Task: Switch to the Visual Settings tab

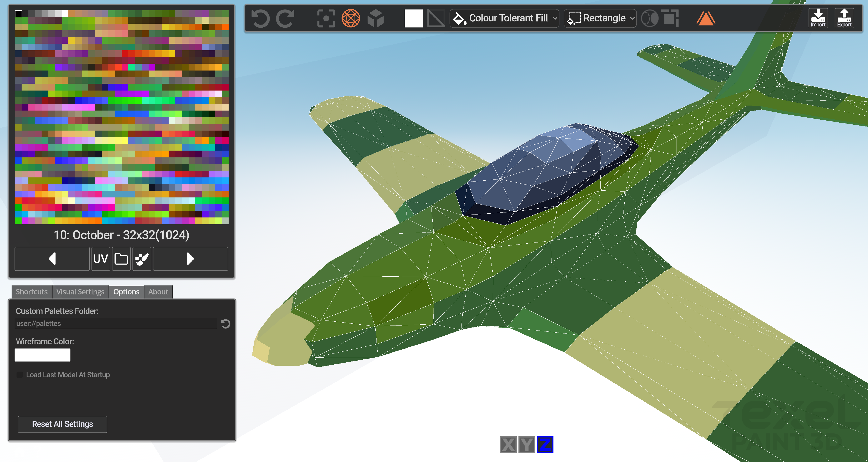Action: coord(80,292)
